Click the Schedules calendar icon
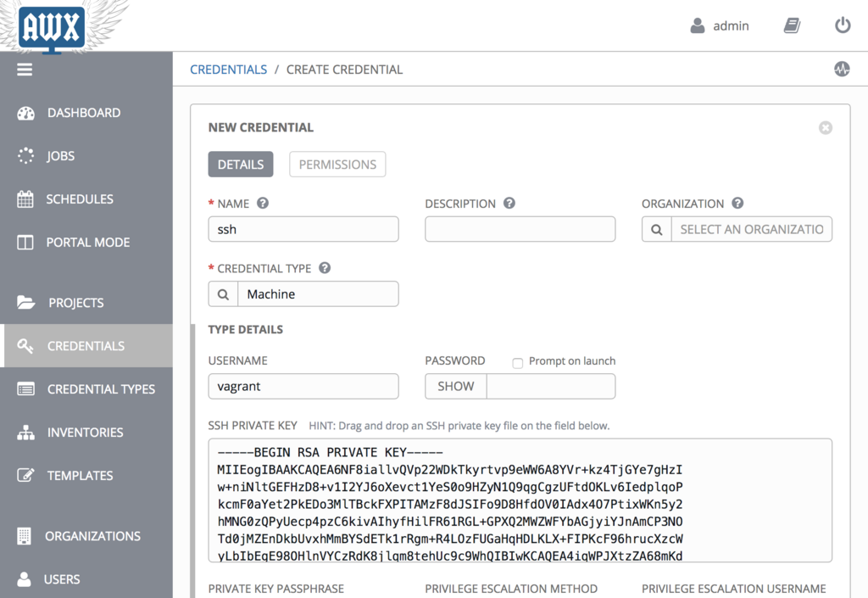Screen dimensions: 868x598 (25, 198)
